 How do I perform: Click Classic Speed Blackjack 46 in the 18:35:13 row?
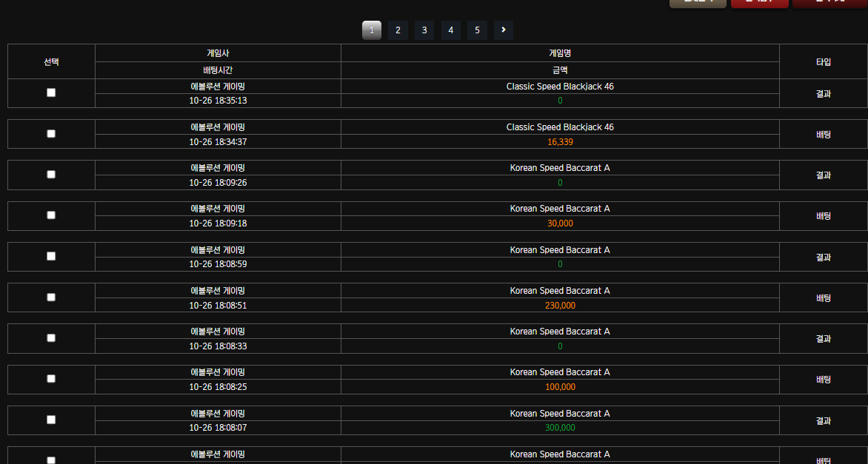click(560, 87)
